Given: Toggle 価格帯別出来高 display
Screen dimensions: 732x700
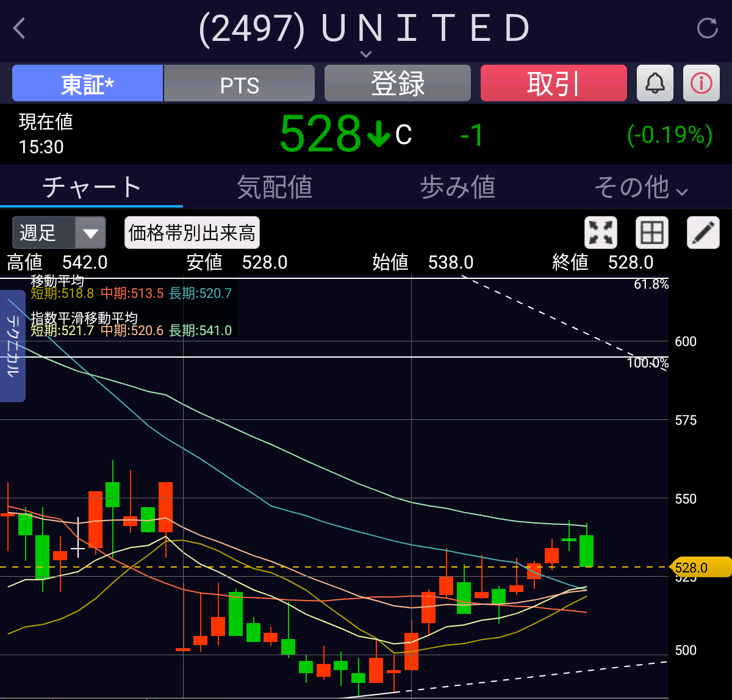Looking at the screenshot, I should 192,233.
